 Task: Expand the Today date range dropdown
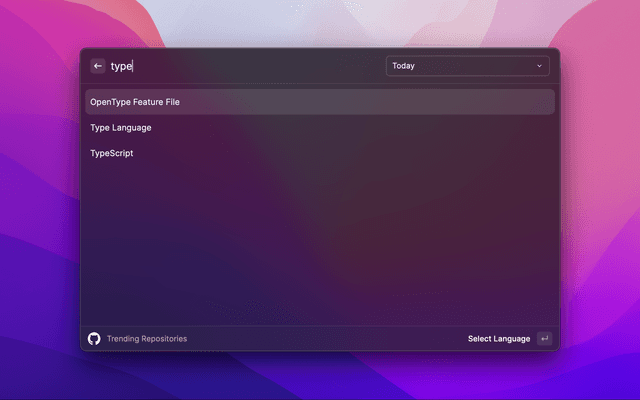[467, 66]
